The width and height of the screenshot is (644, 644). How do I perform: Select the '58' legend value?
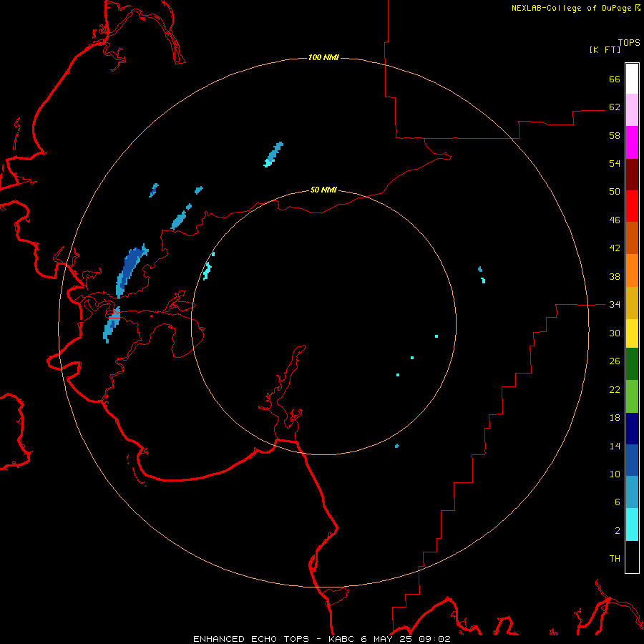coord(615,135)
